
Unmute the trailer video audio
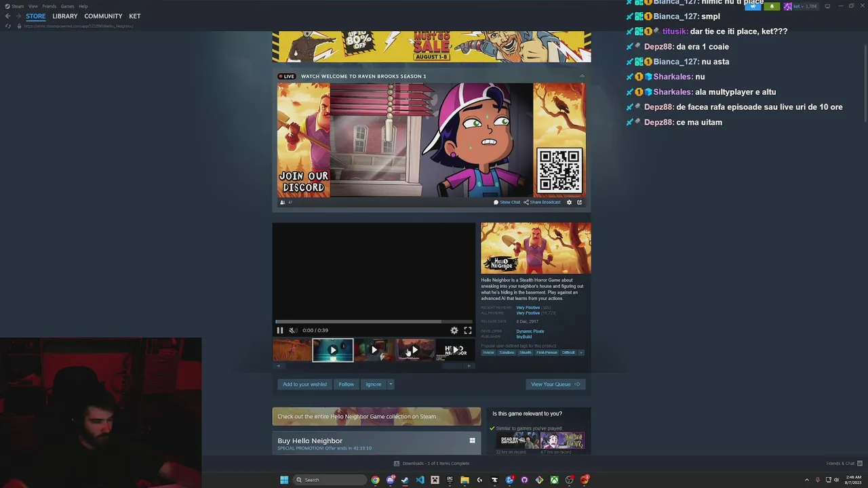pyautogui.click(x=292, y=330)
